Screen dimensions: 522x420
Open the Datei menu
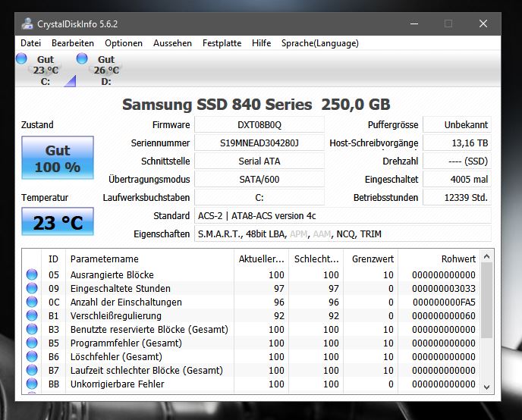30,43
